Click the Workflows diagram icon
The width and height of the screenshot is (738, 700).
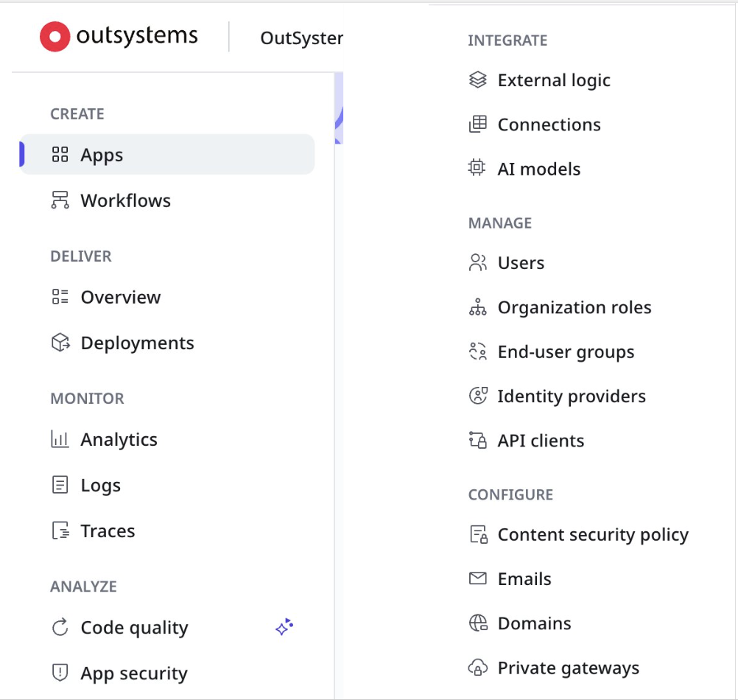[x=60, y=200]
